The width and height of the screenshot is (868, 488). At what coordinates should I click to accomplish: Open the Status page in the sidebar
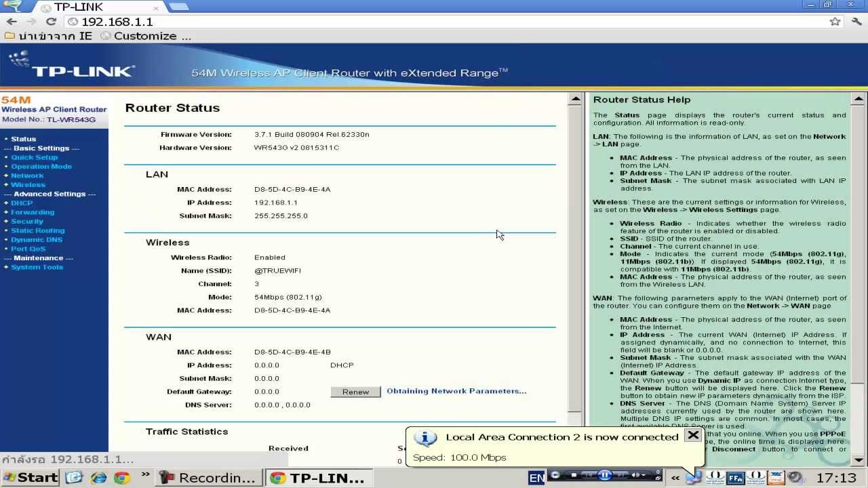[23, 139]
